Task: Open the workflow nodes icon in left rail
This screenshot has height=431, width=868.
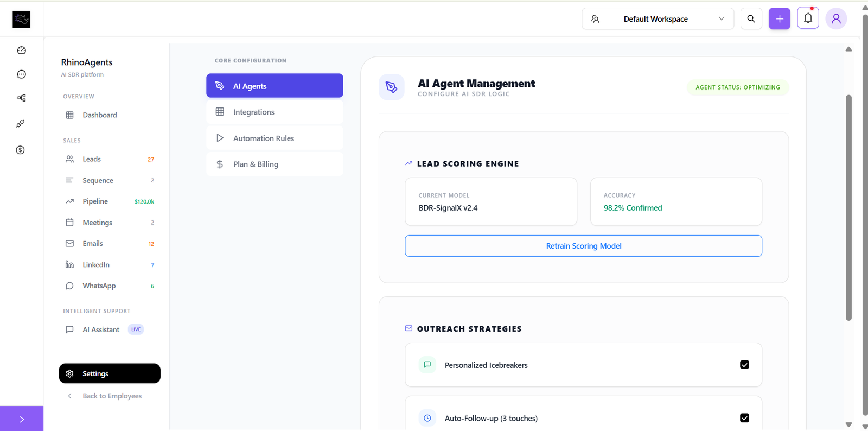Action: (22, 98)
